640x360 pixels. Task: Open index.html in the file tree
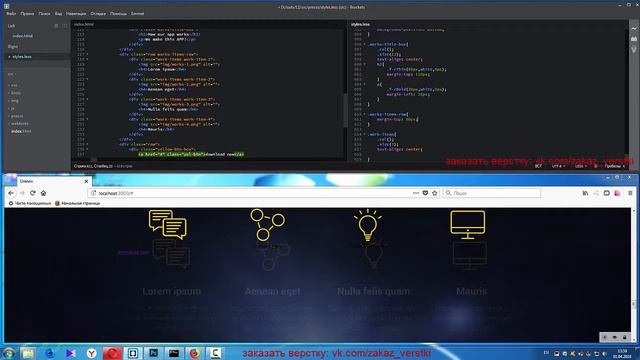click(21, 131)
